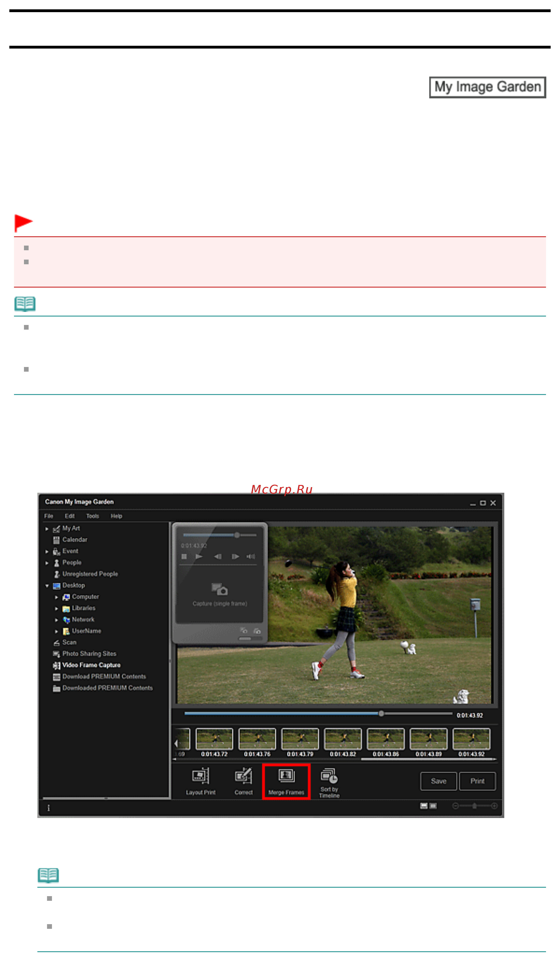The image size is (560, 978).
Task: Click the zoom in plus icon
Action: tap(494, 806)
